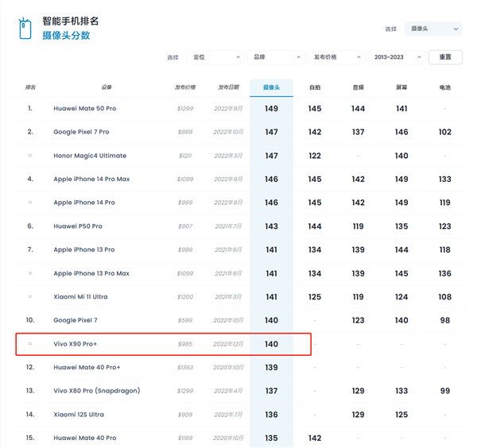Click the smartphone ranking logo icon

[x=25, y=28]
